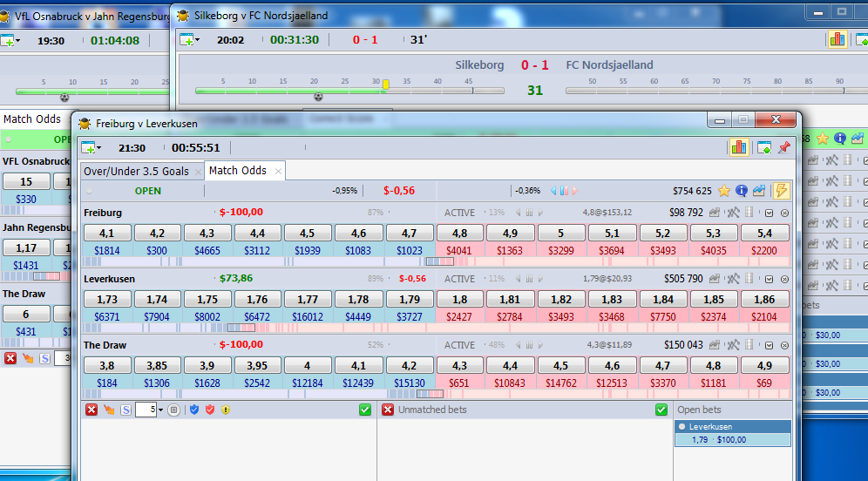Image resolution: width=868 pixels, height=481 pixels.
Task: Toggle Leverkusen row pause control
Action: coord(529,279)
